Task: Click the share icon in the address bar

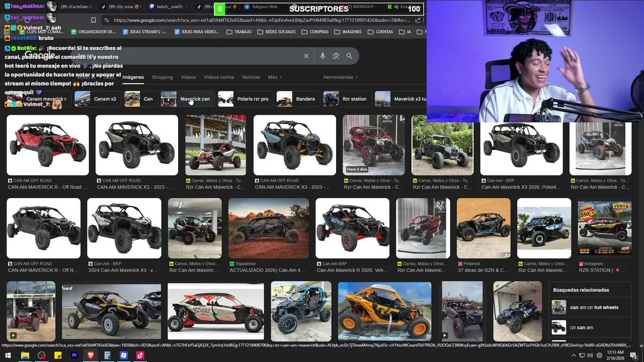Action: tap(418, 20)
